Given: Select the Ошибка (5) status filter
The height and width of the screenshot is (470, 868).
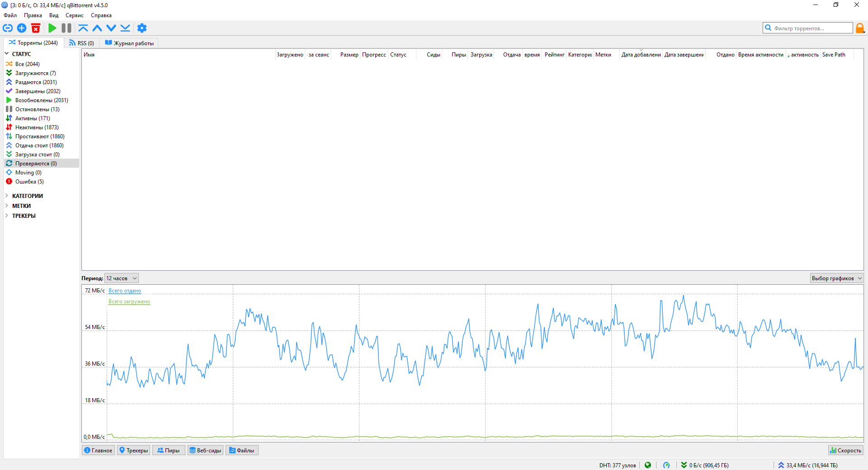Looking at the screenshot, I should pyautogui.click(x=29, y=182).
